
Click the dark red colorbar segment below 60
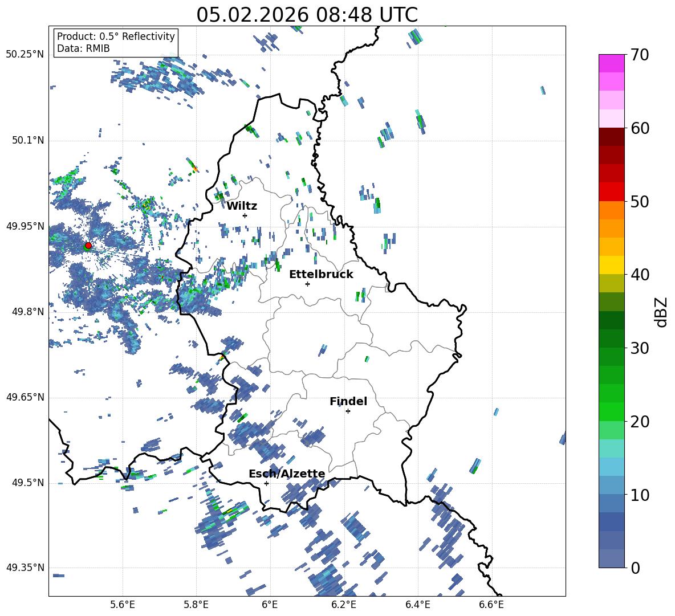611,137
